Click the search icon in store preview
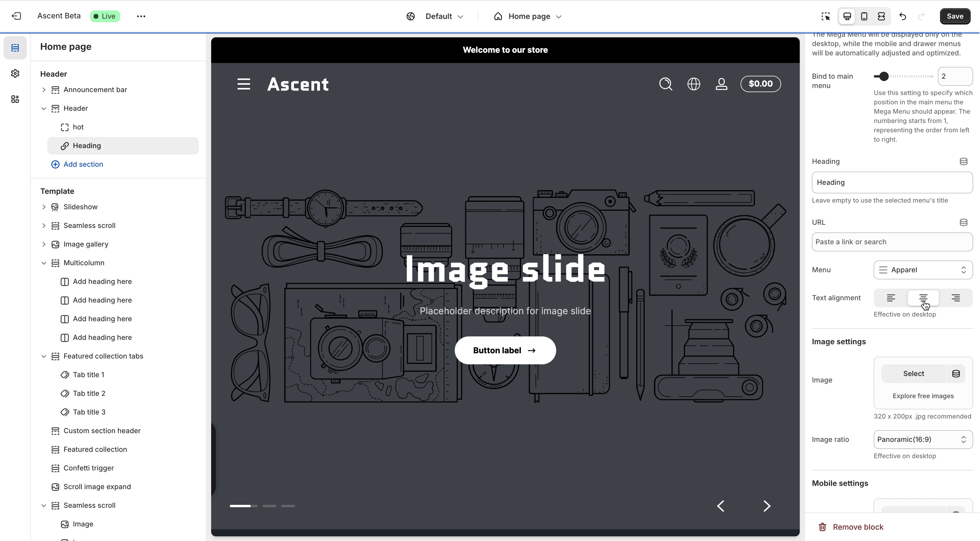The height and width of the screenshot is (541, 980). [x=665, y=84]
